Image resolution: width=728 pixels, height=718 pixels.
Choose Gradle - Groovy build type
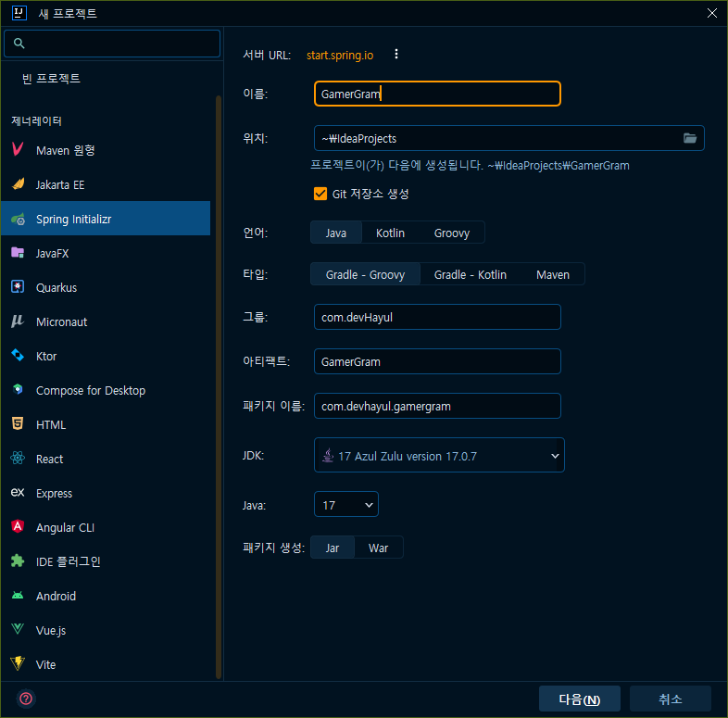[x=365, y=274]
